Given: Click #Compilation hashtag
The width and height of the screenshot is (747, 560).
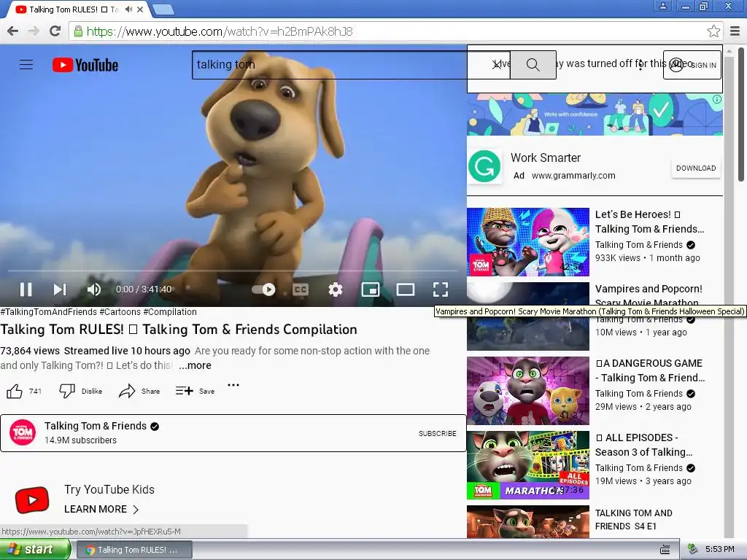Looking at the screenshot, I should 170,312.
